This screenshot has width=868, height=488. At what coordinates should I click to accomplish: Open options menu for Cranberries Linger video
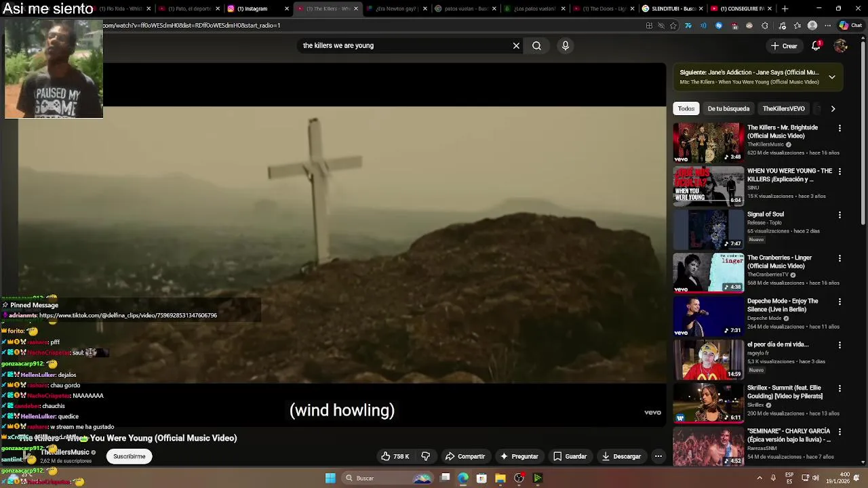point(840,258)
